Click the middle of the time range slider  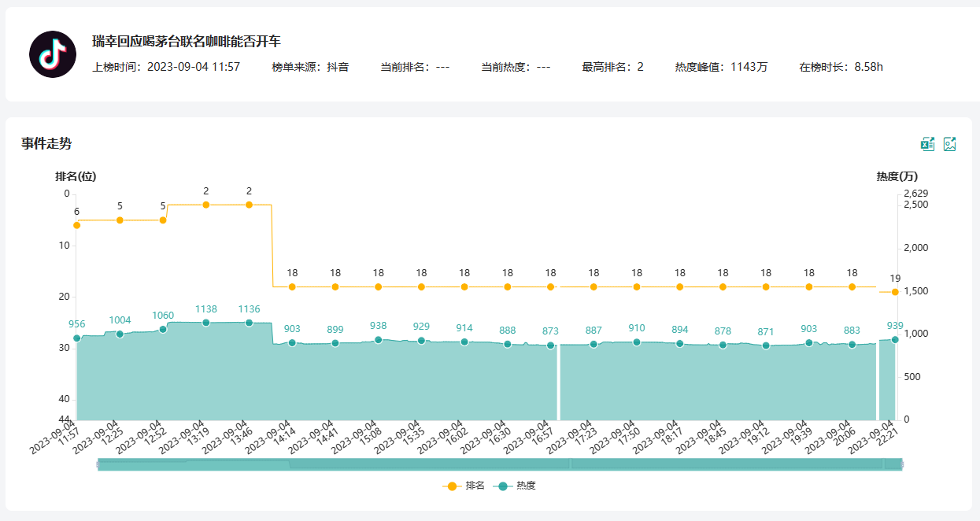click(x=500, y=465)
